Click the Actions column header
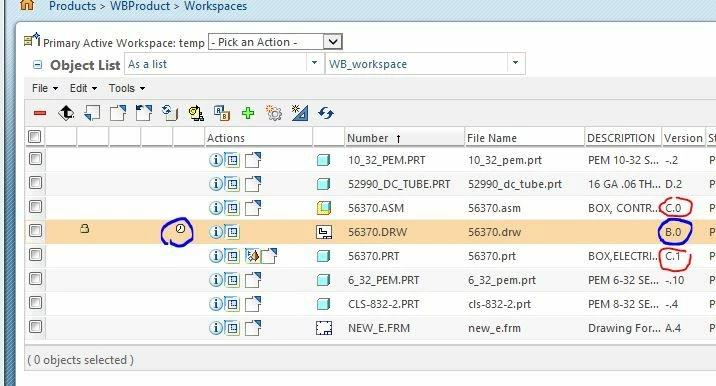This screenshot has height=386, width=716. point(258,137)
